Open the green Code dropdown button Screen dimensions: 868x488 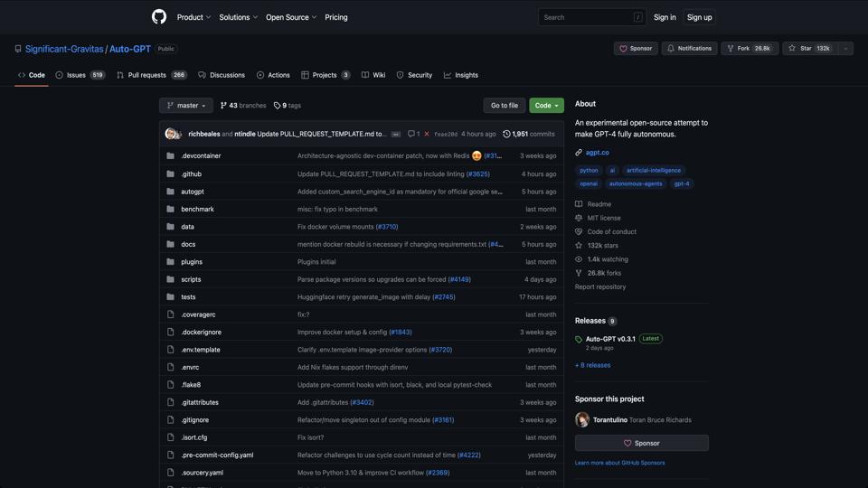(x=546, y=106)
